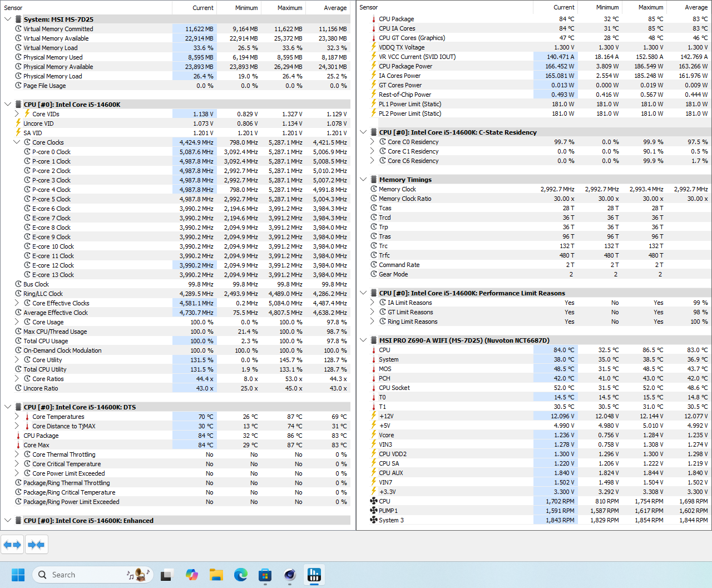The width and height of the screenshot is (712, 588).
Task: Select the P-core 0 Clock row label
Action: click(x=51, y=152)
